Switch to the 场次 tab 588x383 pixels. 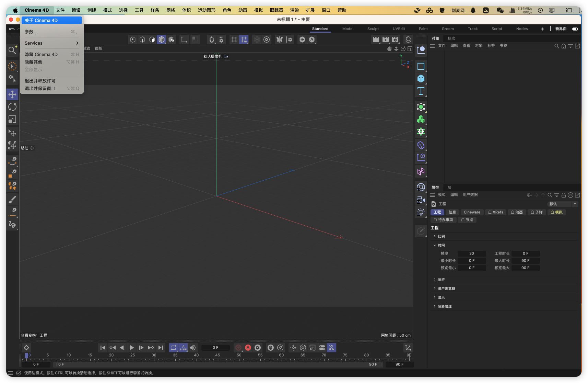451,38
